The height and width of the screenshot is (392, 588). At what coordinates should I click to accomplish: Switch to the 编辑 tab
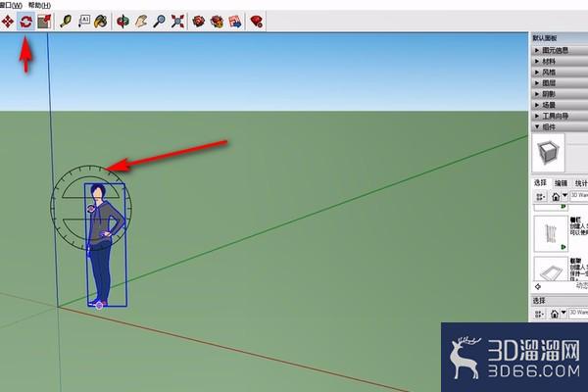point(561,183)
